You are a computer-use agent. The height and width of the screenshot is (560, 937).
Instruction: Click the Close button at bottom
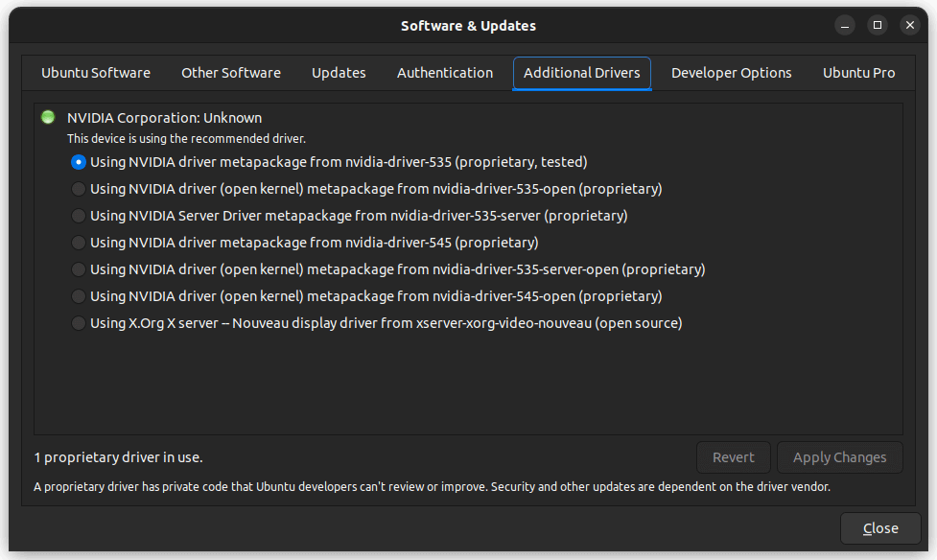click(880, 528)
